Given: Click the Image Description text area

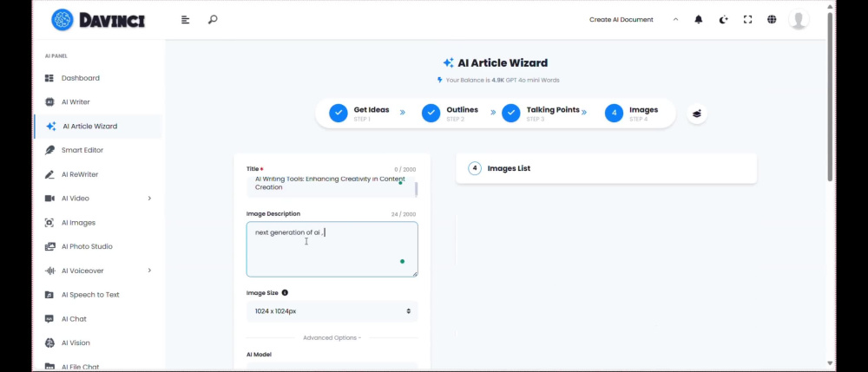Looking at the screenshot, I should tap(332, 249).
